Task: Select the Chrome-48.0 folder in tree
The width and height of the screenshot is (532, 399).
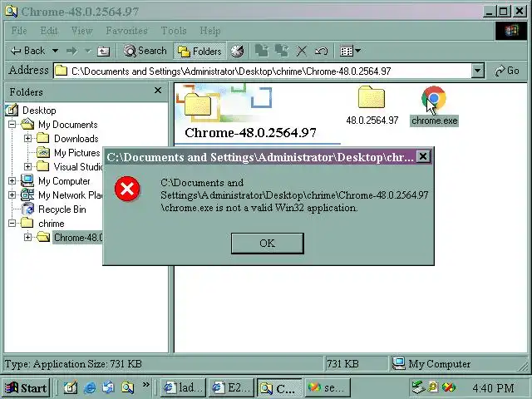Action: coord(77,238)
